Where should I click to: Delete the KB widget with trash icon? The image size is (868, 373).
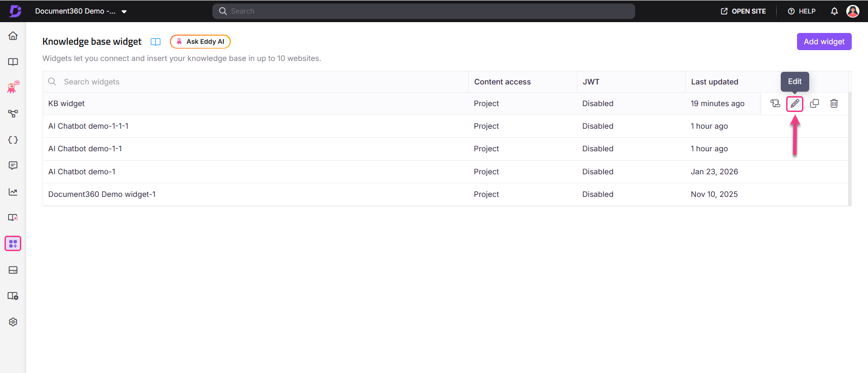(x=834, y=103)
